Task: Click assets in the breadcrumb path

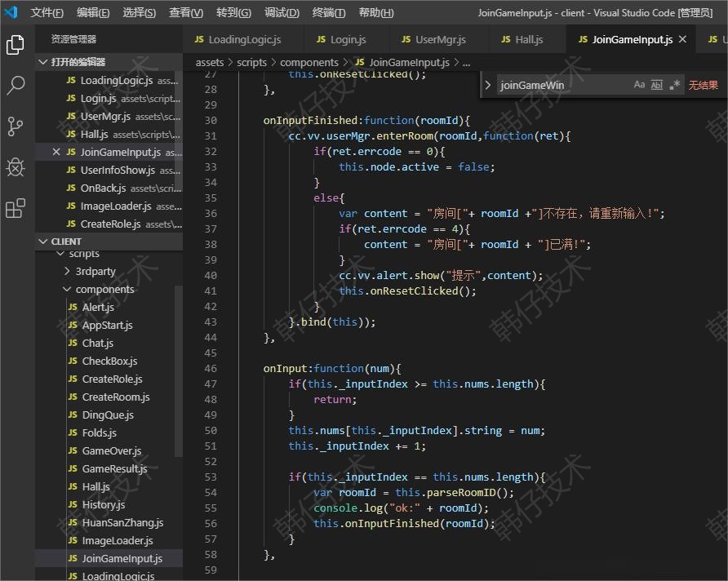Action: tap(210, 62)
